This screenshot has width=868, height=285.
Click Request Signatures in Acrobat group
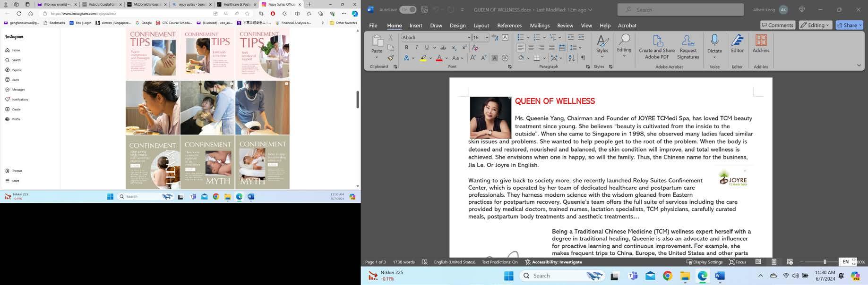(688, 47)
